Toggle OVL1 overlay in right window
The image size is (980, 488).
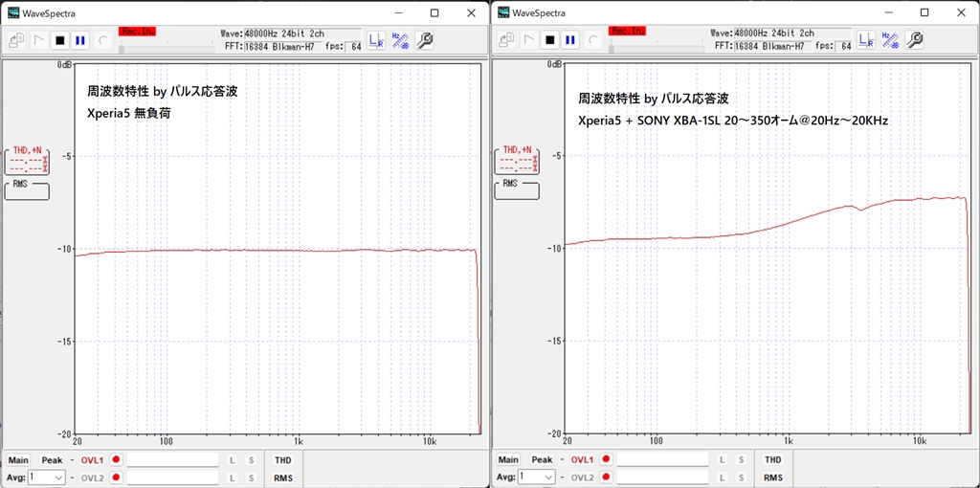click(x=583, y=460)
